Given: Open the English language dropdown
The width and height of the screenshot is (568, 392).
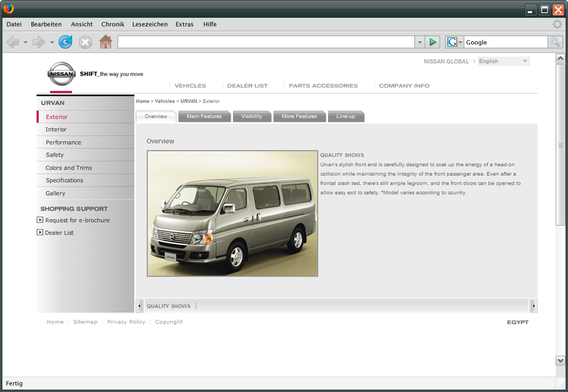Looking at the screenshot, I should (x=503, y=61).
